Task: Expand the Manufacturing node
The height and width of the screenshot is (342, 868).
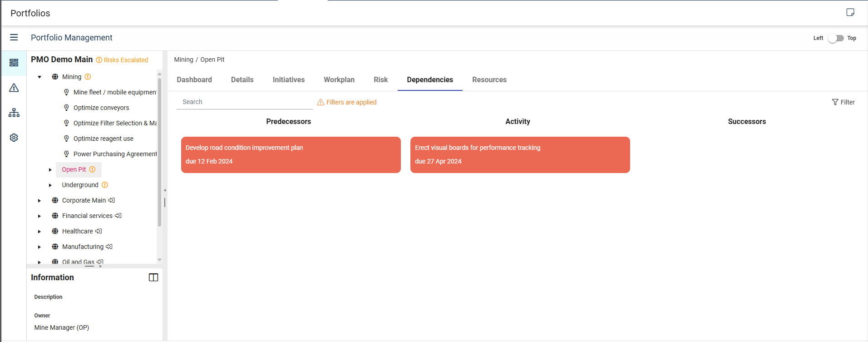Action: (39, 247)
